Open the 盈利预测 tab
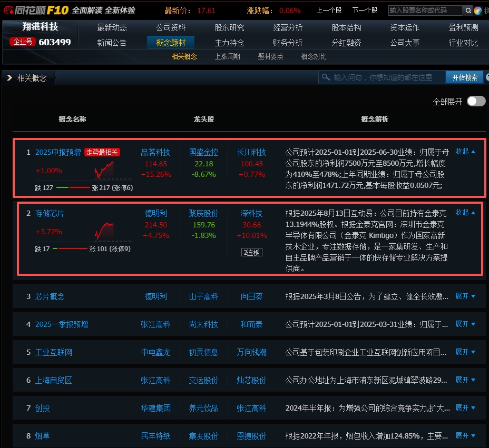 [463, 28]
